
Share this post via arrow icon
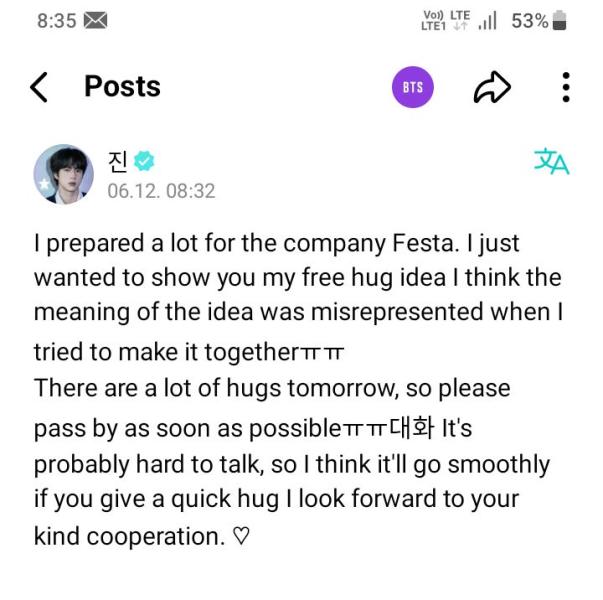[491, 87]
